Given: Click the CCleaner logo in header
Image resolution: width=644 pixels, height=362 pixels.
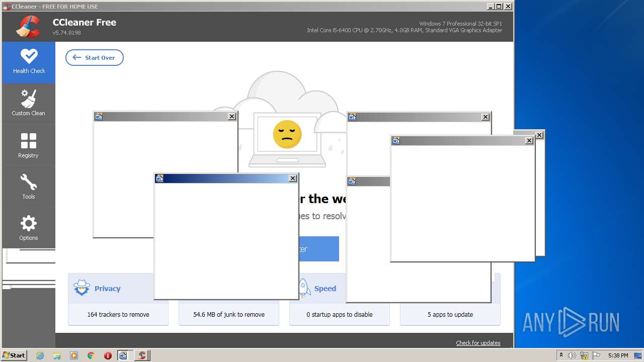Looking at the screenshot, I should click(28, 27).
